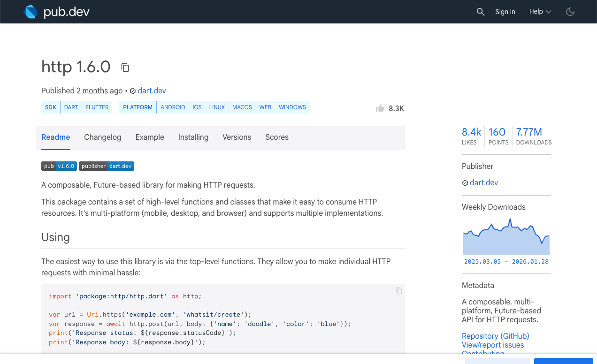Open dart.dev publisher link under title
Image resolution: width=597 pixels, height=364 pixels.
[152, 91]
